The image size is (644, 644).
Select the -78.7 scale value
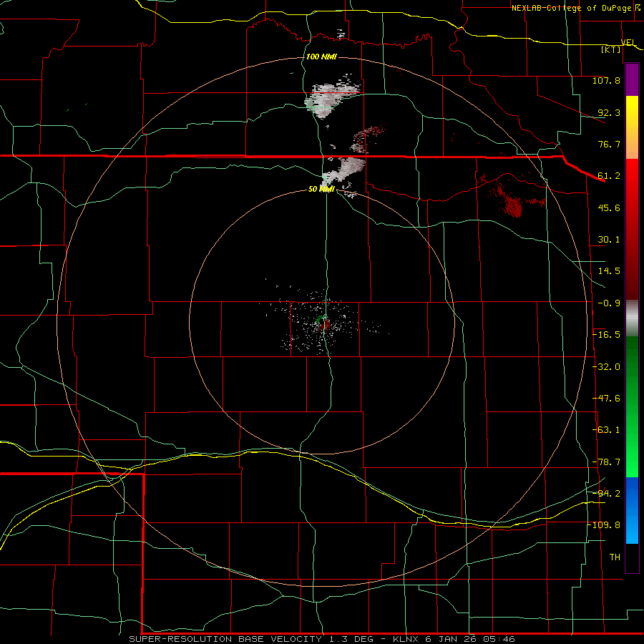pos(606,462)
